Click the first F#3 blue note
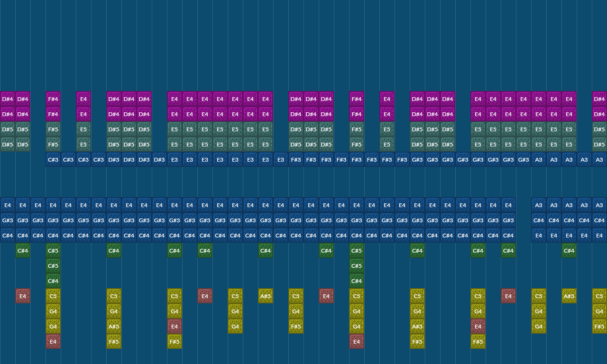 point(295,160)
